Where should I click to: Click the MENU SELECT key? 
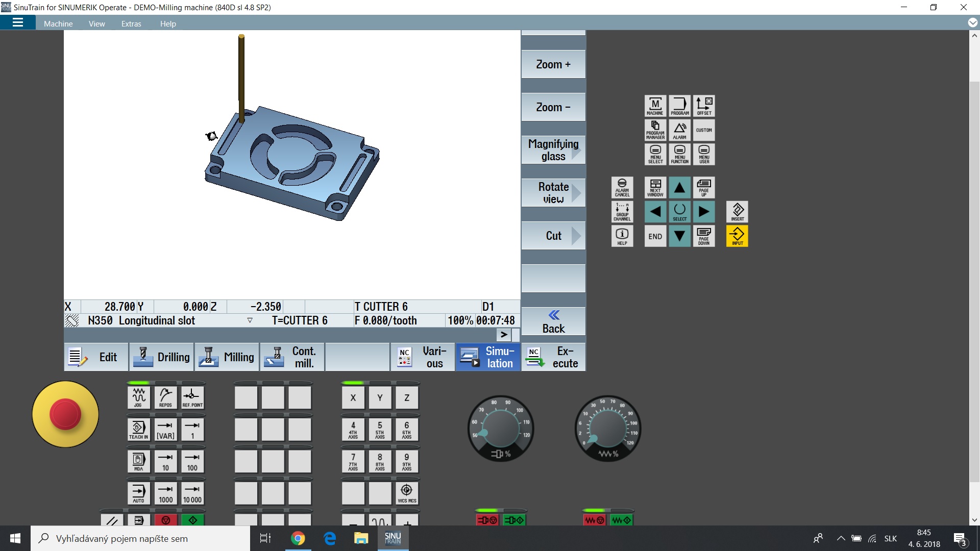(655, 154)
